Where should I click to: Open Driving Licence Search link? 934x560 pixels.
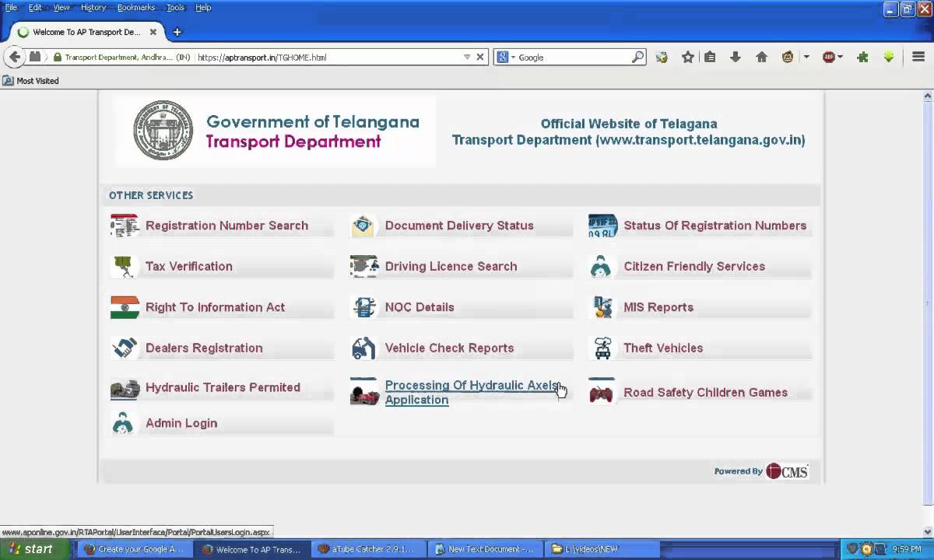point(451,266)
